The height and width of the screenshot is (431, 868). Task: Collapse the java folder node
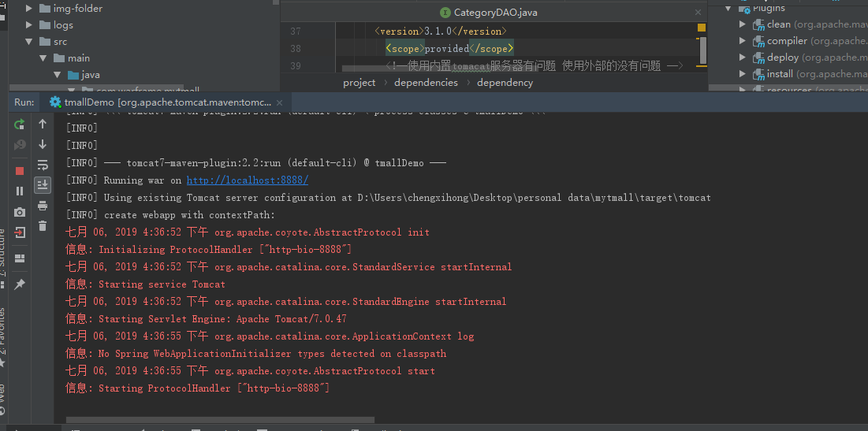pos(57,75)
